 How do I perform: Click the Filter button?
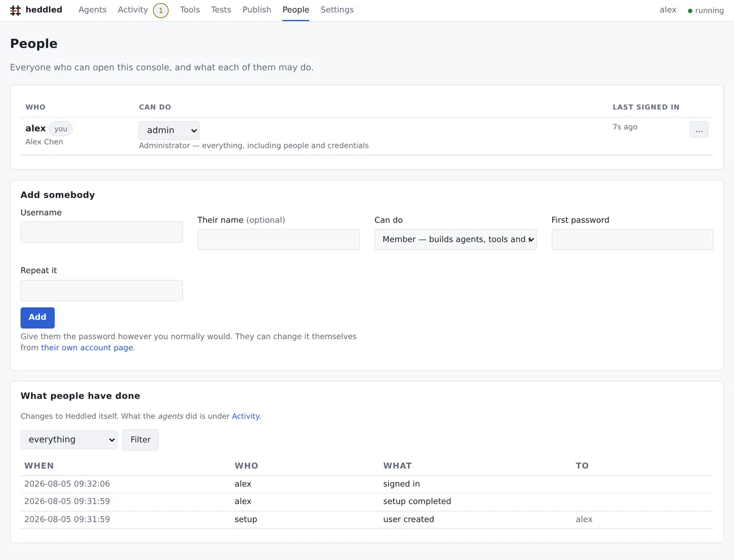click(x=141, y=440)
